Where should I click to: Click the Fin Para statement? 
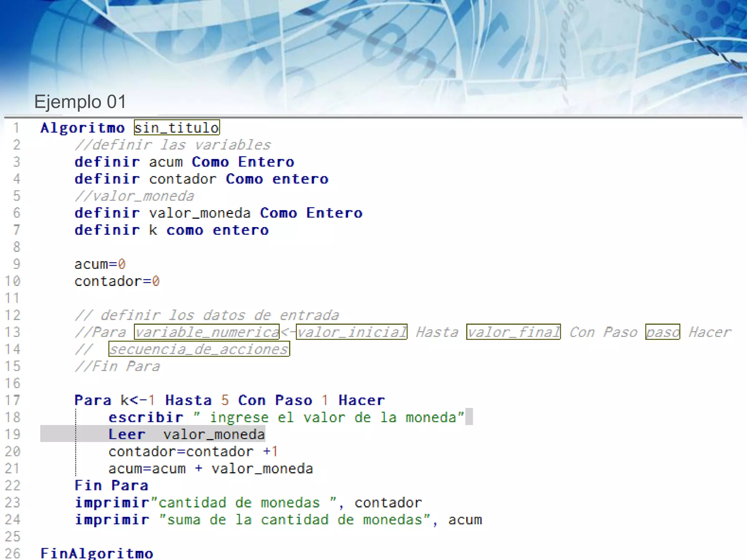[111, 486]
